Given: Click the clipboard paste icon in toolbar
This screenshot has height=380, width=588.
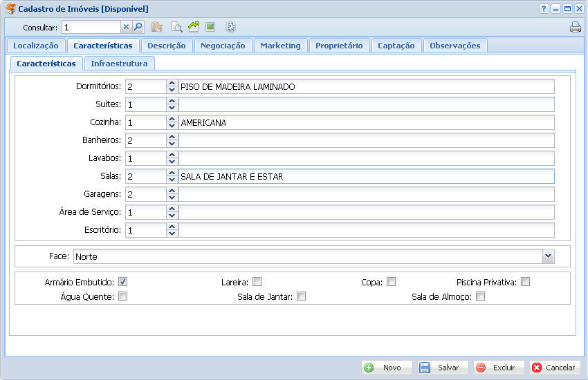Looking at the screenshot, I should tap(157, 27).
